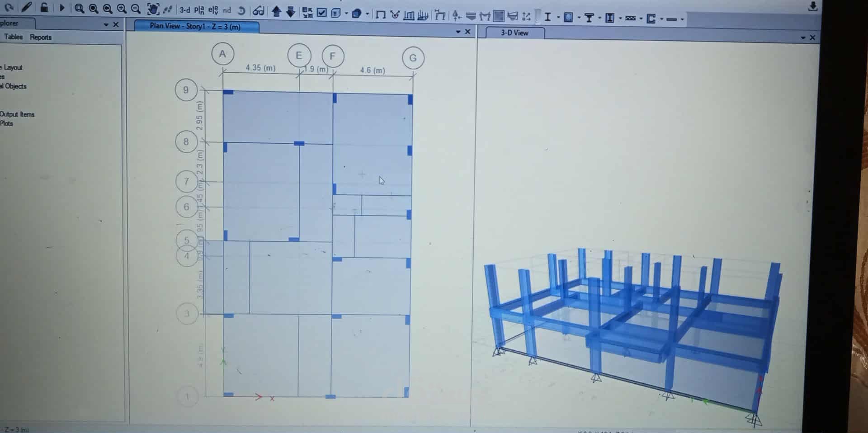Toggle the model lock padlock icon
Viewport: 868px width, 433px height.
coord(44,7)
